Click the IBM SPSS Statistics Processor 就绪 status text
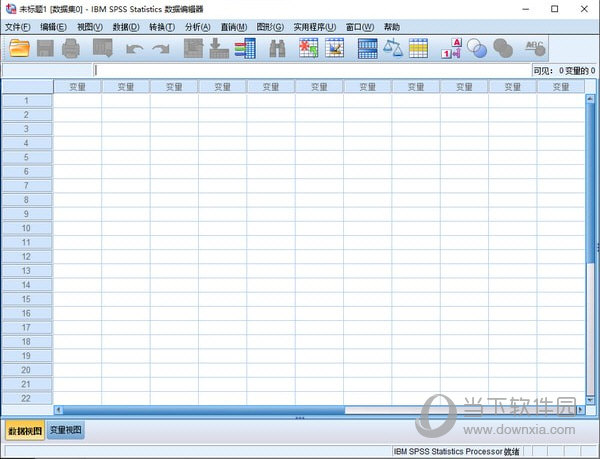The width and height of the screenshot is (600, 459). [457, 452]
